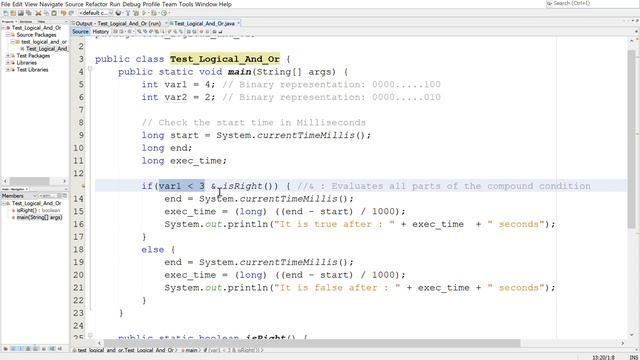Viewport: 640px width, 360px height.
Task: Click the Search (Ctrl+I) field
Action: tap(592, 4)
